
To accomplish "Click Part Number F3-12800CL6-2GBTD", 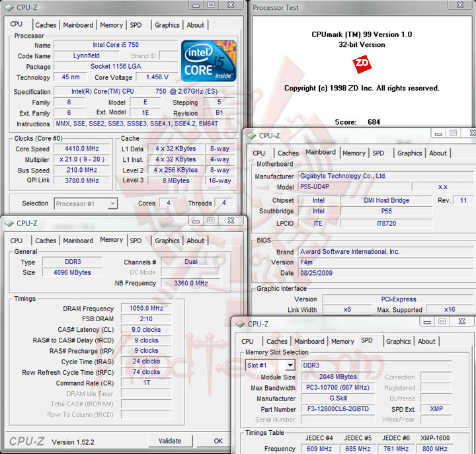I will [338, 409].
